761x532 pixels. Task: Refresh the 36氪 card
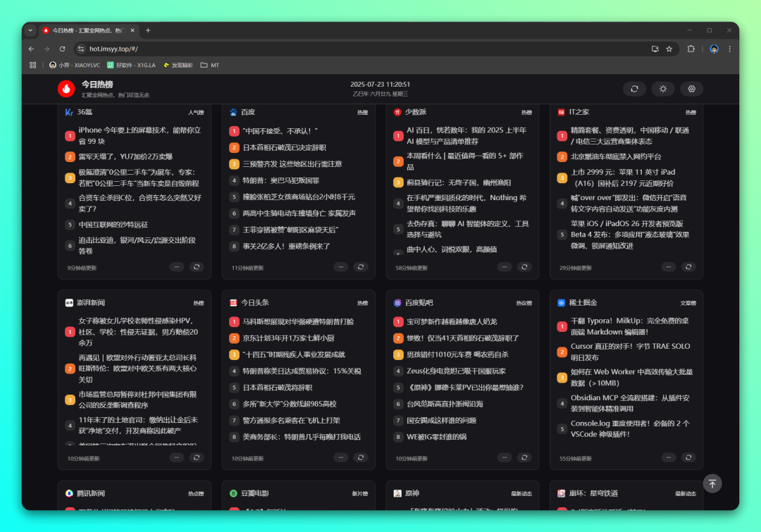[197, 267]
